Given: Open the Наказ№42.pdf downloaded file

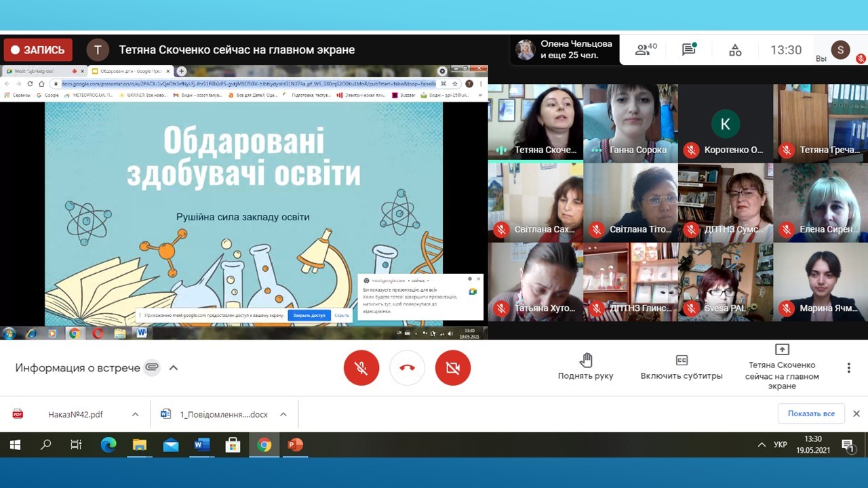Looking at the screenshot, I should point(75,414).
